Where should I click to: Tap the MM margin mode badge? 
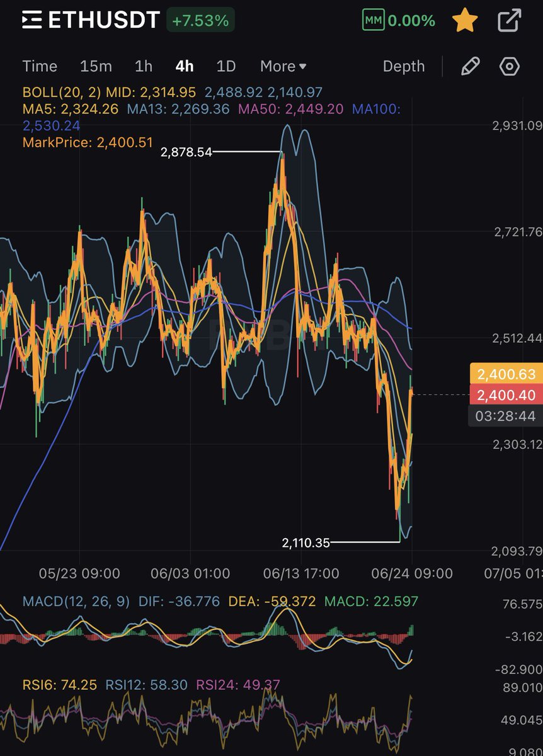click(373, 20)
